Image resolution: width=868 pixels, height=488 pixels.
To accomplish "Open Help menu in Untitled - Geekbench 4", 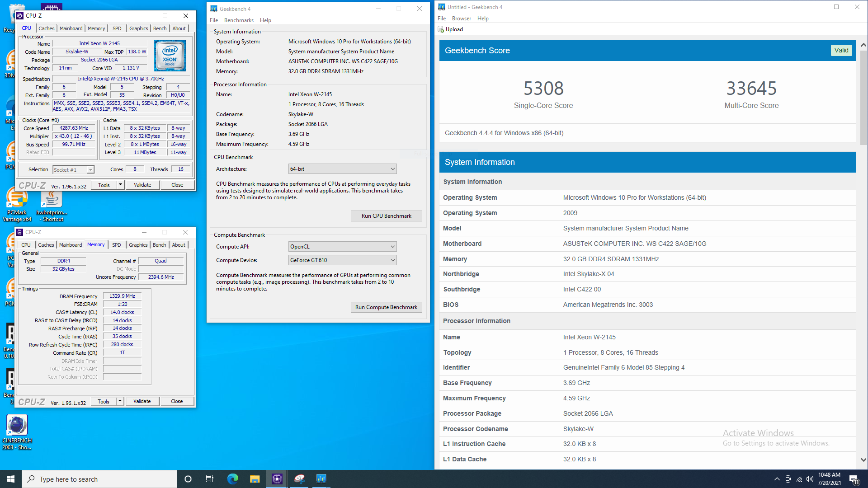I will [483, 19].
